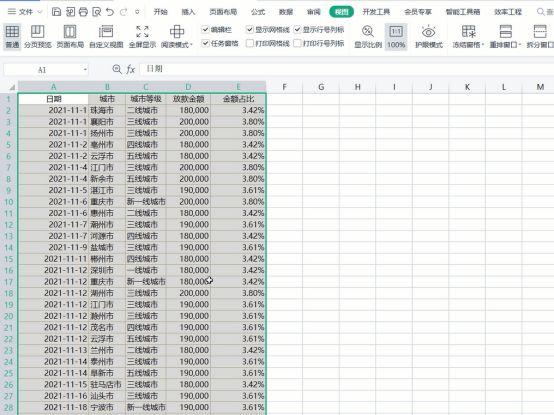Click the 冻结窗格 freeze panes icon
The height and width of the screenshot is (415, 554).
[468, 32]
